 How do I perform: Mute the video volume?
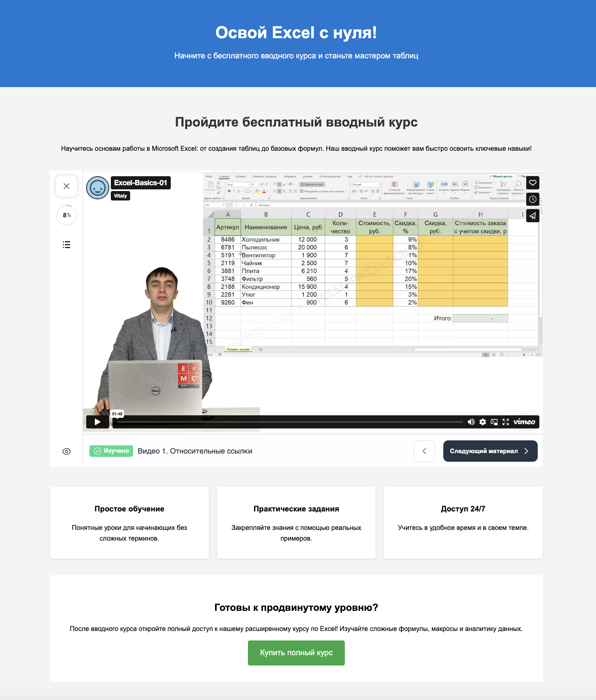point(471,422)
